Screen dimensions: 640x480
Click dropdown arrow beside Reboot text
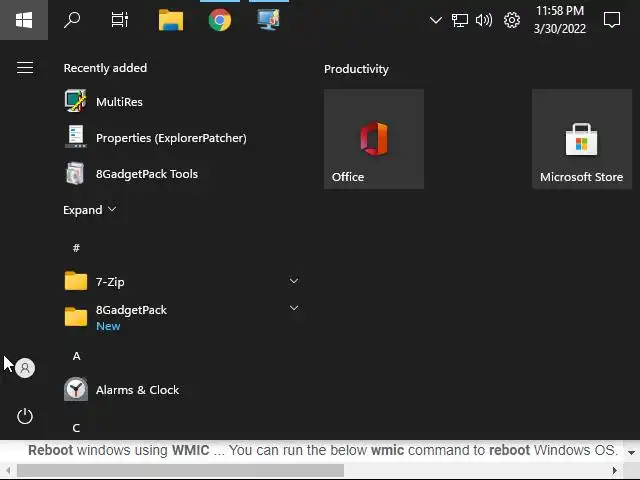pyautogui.click(x=631, y=452)
